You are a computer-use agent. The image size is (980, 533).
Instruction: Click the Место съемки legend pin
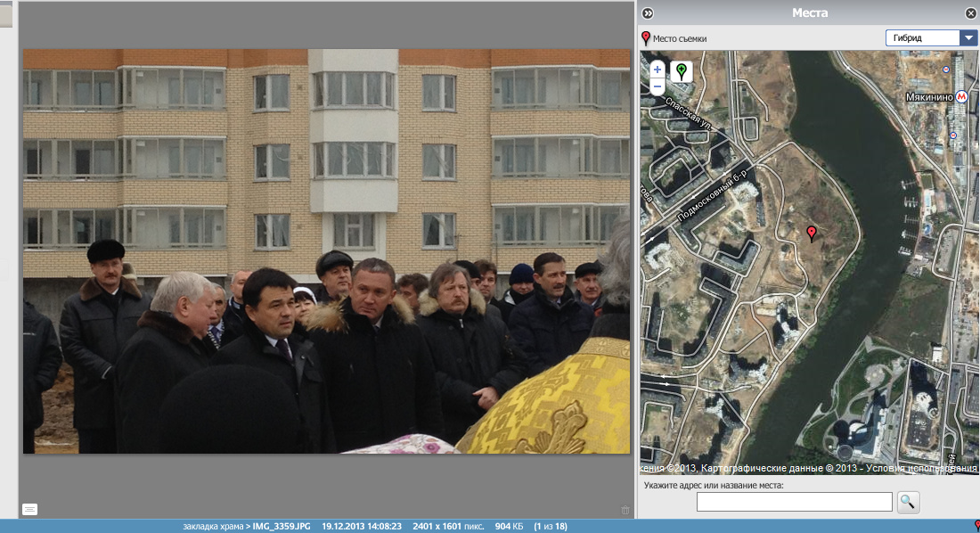646,38
